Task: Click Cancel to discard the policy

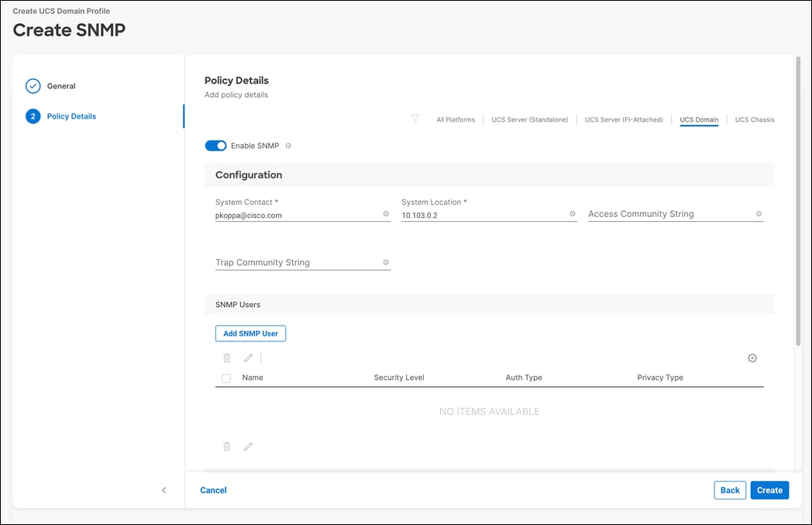Action: pyautogui.click(x=213, y=490)
